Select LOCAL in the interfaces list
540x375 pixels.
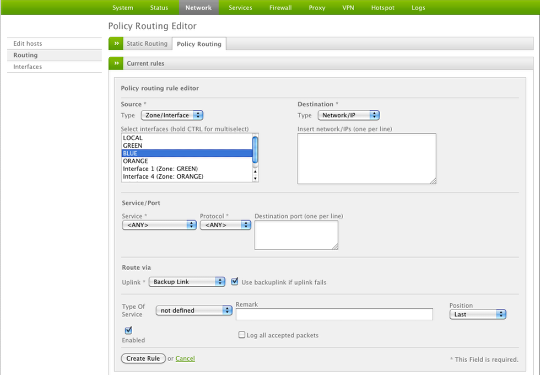187,138
